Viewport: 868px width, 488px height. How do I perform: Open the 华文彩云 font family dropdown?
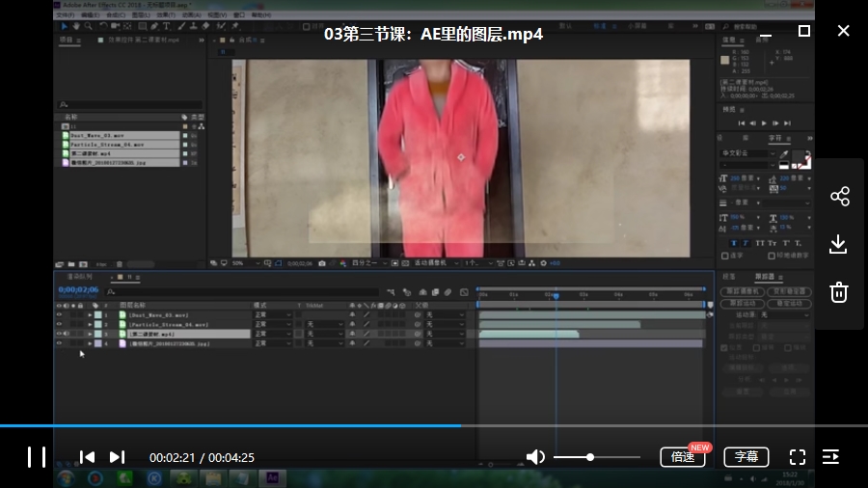tap(747, 153)
